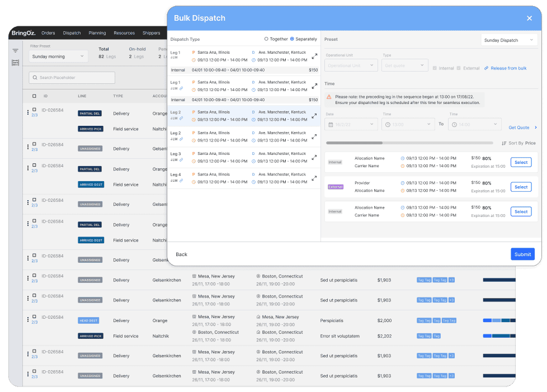Screen dimensions: 547x392
Task: Click the chain link icon in highlighted Leg 2
Action: tap(181, 118)
